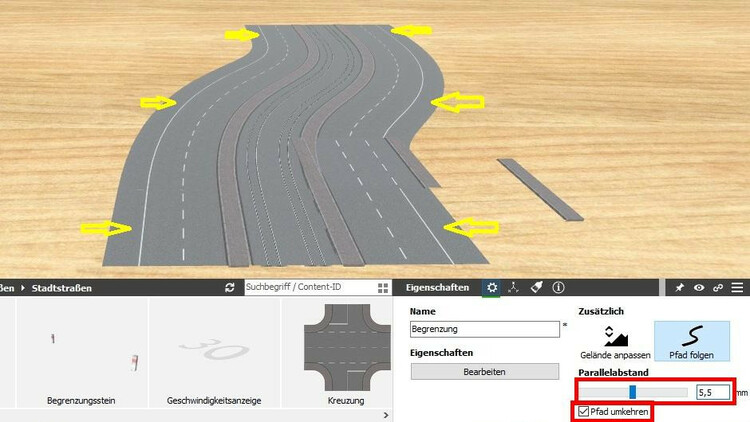Refresh the Stadtstraßen catalog list
Screen dimensions: 750x422
230,288
